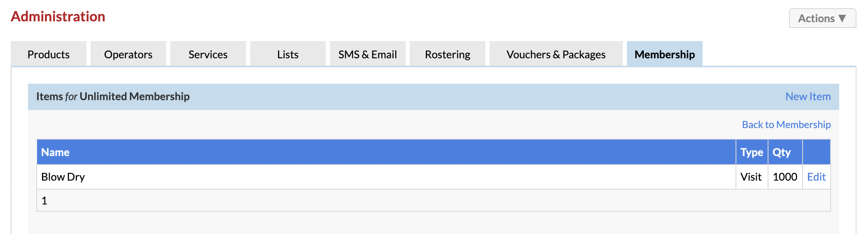
Task: Sort by the Name column header
Action: (55, 152)
